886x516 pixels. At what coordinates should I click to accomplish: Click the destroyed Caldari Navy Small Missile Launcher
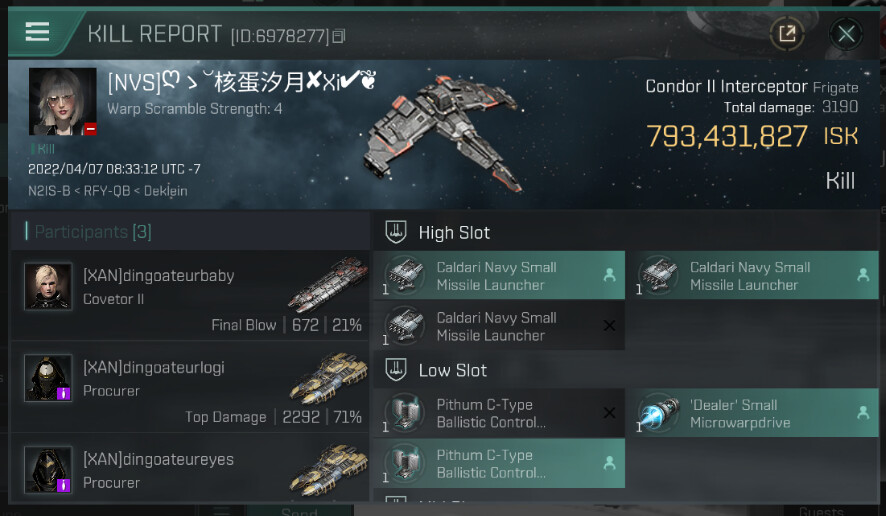point(499,326)
